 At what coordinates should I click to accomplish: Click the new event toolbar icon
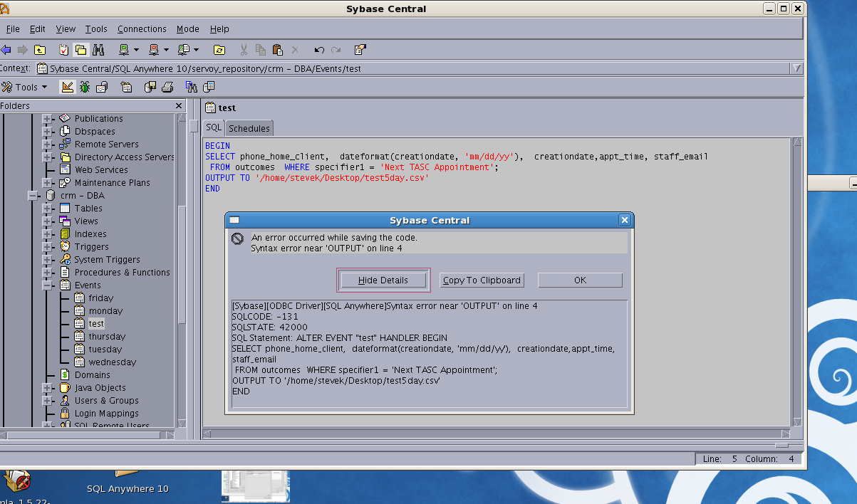126,87
